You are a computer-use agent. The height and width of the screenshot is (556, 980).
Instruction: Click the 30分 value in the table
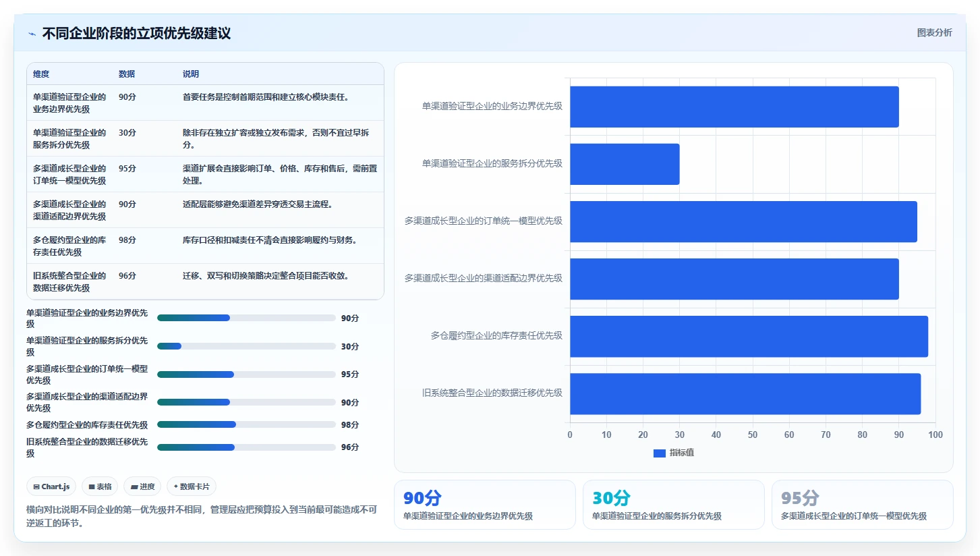coord(127,132)
